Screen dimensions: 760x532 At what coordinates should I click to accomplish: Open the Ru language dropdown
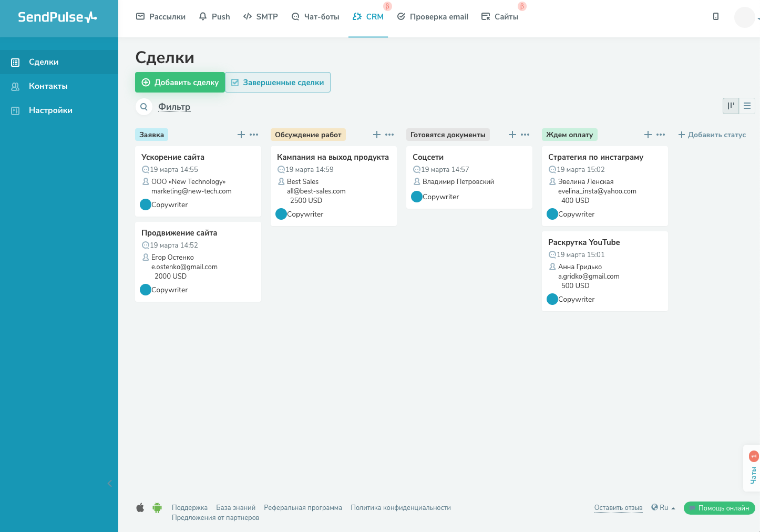[663, 507]
